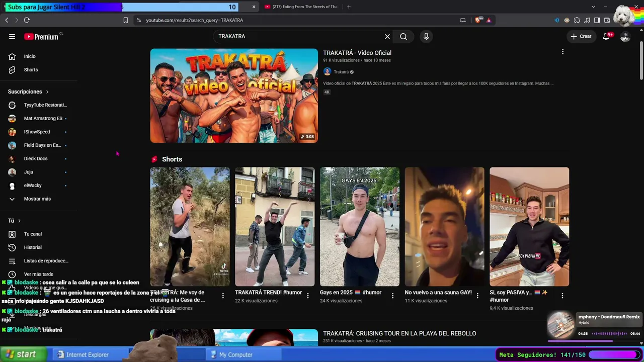The image size is (644, 362).
Task: Open Listas de reproducción
Action: pos(38,261)
